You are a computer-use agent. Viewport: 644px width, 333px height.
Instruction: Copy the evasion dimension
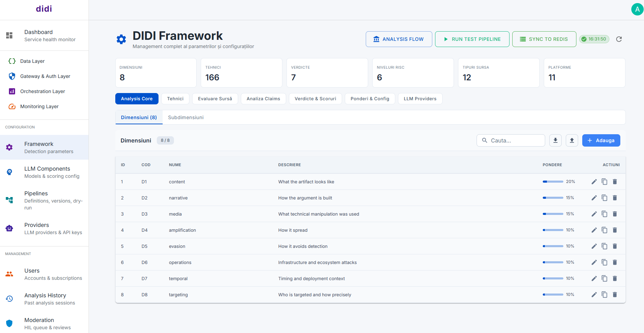click(x=605, y=246)
